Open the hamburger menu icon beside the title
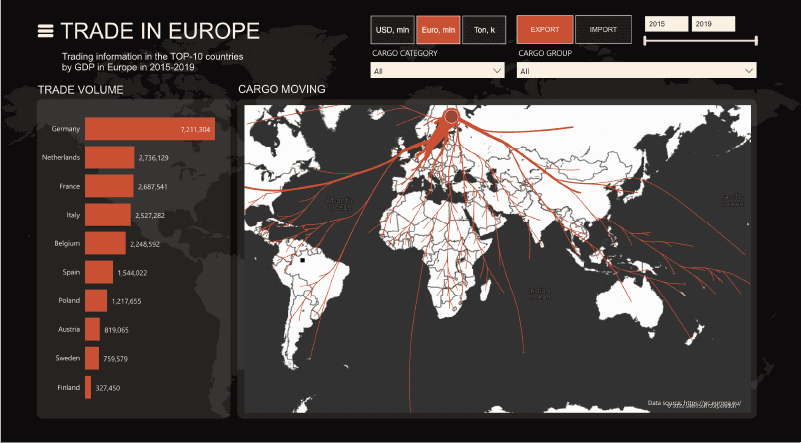 point(45,31)
